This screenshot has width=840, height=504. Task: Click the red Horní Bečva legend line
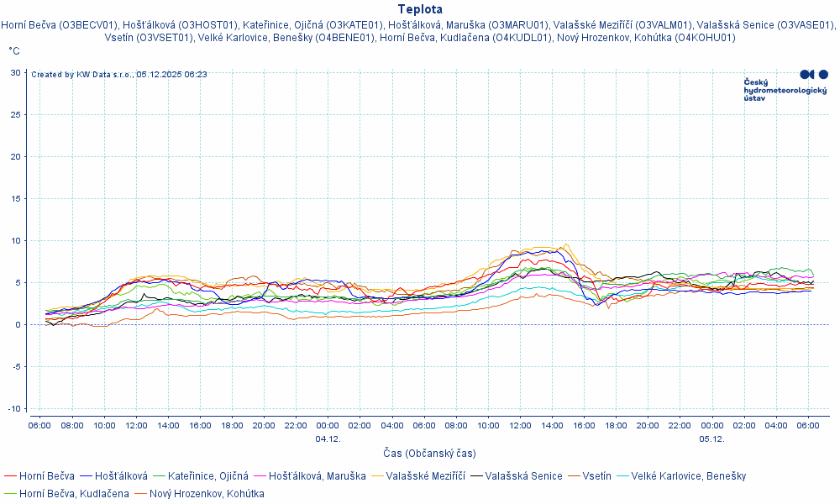pyautogui.click(x=11, y=477)
